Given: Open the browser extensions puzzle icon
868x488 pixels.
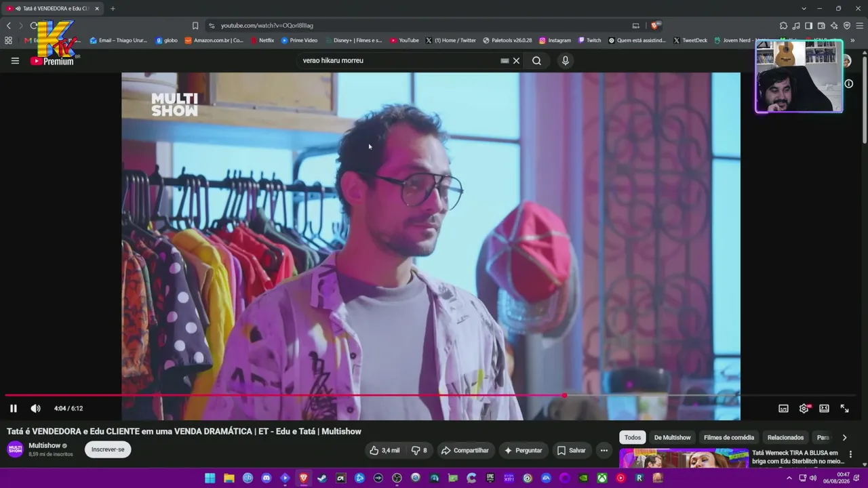Looking at the screenshot, I should [783, 26].
